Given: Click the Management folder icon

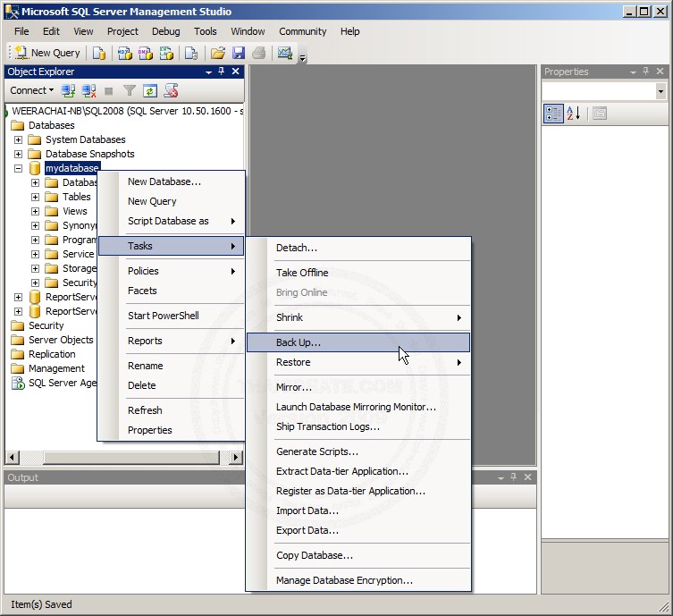Looking at the screenshot, I should 18,368.
